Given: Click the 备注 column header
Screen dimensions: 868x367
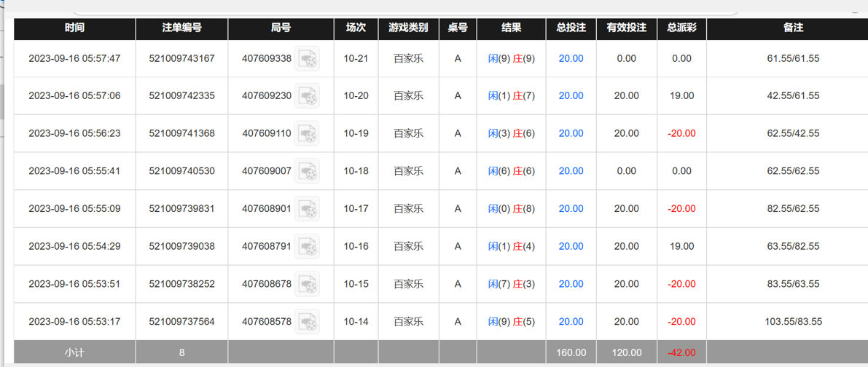Looking at the screenshot, I should (793, 28).
